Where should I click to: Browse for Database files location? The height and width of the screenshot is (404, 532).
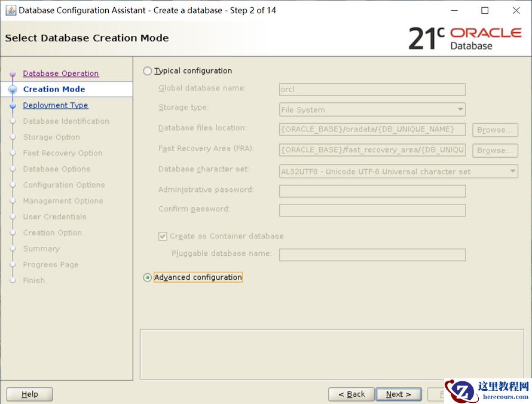tap(495, 130)
